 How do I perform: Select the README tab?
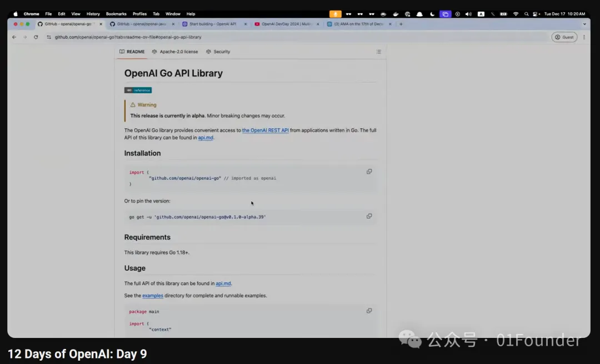tap(132, 52)
